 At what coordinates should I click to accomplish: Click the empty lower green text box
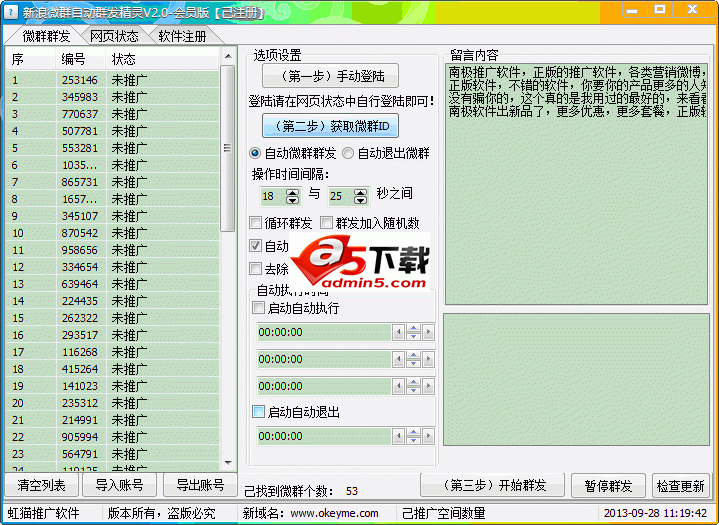576,380
